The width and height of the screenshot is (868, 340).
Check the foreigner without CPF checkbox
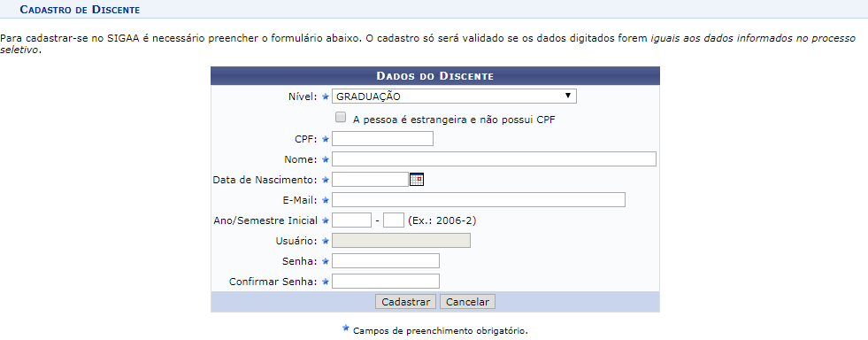click(x=341, y=118)
